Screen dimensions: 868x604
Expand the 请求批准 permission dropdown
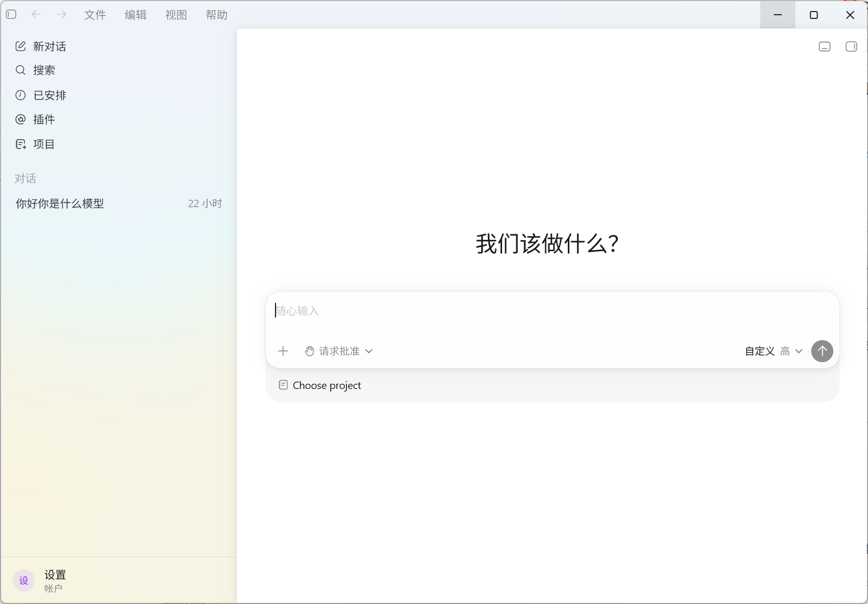point(339,351)
